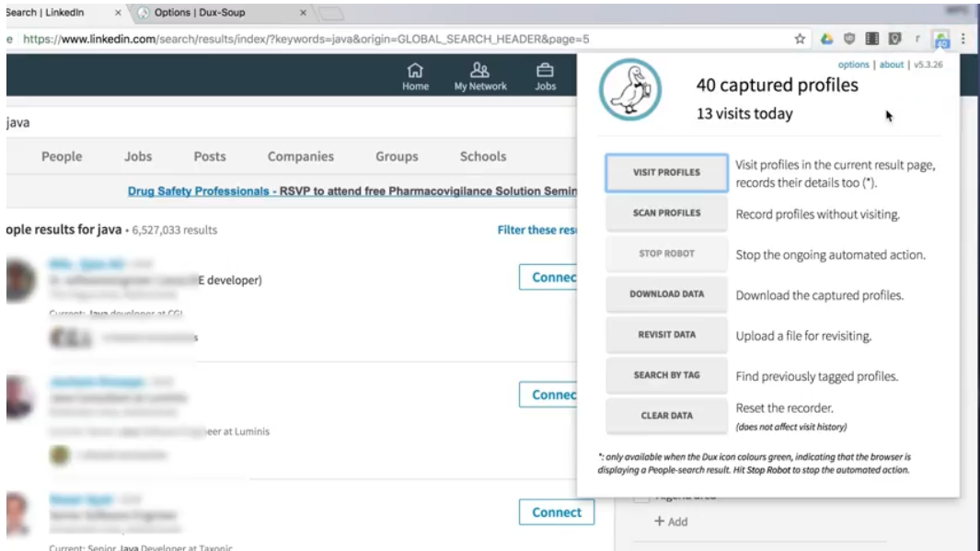
Task: Connect with the first search result (J2EE developer)
Action: (x=548, y=278)
